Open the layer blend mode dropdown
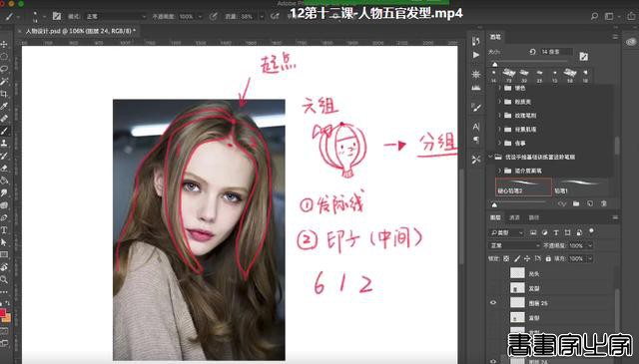The height and width of the screenshot is (364, 639). pyautogui.click(x=514, y=245)
